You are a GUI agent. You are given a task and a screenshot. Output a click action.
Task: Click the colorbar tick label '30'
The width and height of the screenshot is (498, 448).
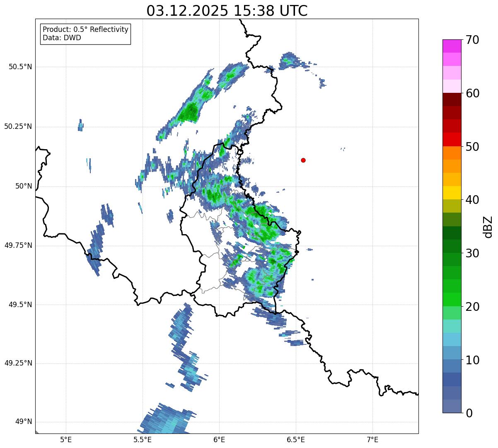(472, 253)
